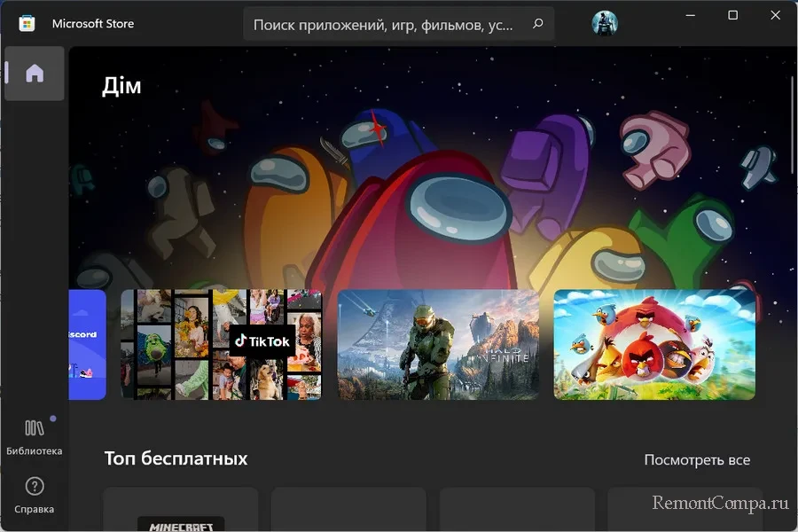Maximize the Microsoft Store window
Image resolution: width=798 pixels, height=532 pixels.
(732, 15)
